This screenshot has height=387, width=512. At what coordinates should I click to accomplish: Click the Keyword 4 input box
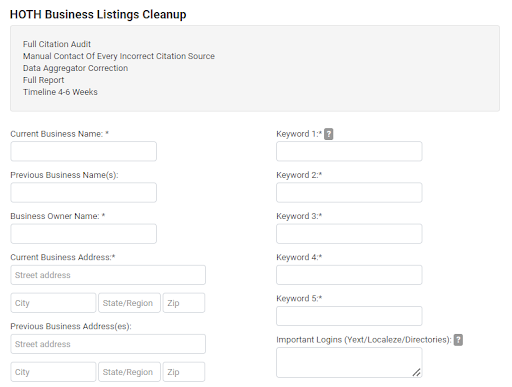coord(349,275)
